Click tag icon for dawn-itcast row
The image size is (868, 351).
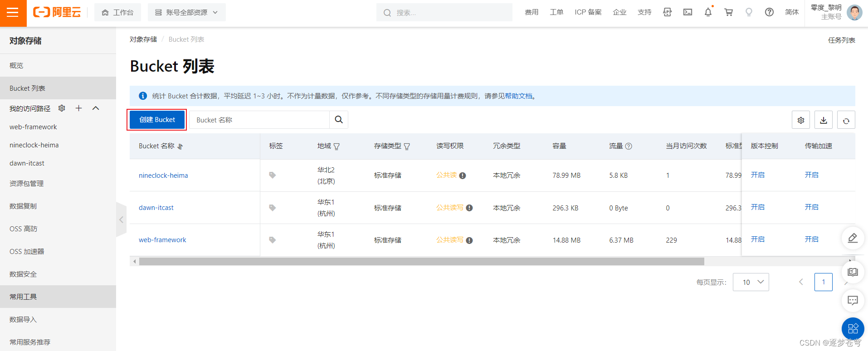click(273, 208)
